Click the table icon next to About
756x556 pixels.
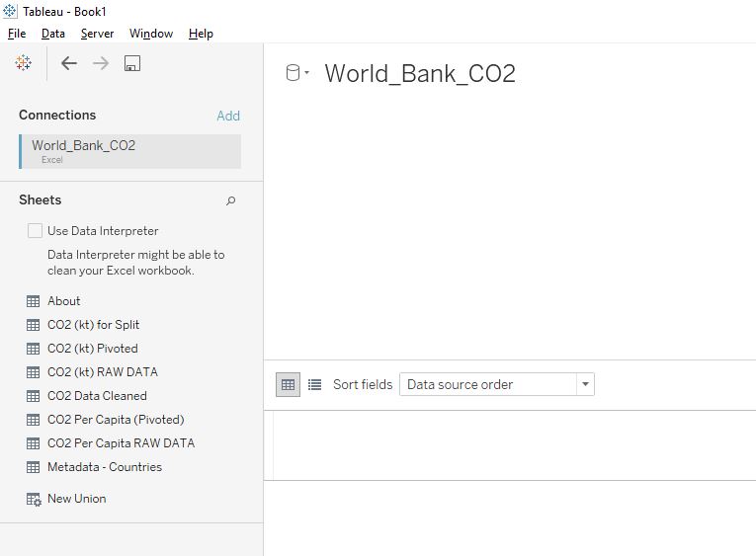[33, 301]
